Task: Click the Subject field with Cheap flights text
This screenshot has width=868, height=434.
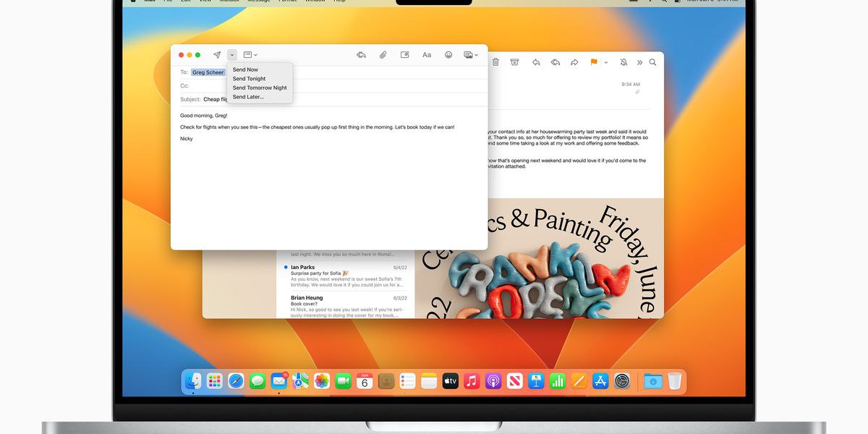Action: [329, 99]
